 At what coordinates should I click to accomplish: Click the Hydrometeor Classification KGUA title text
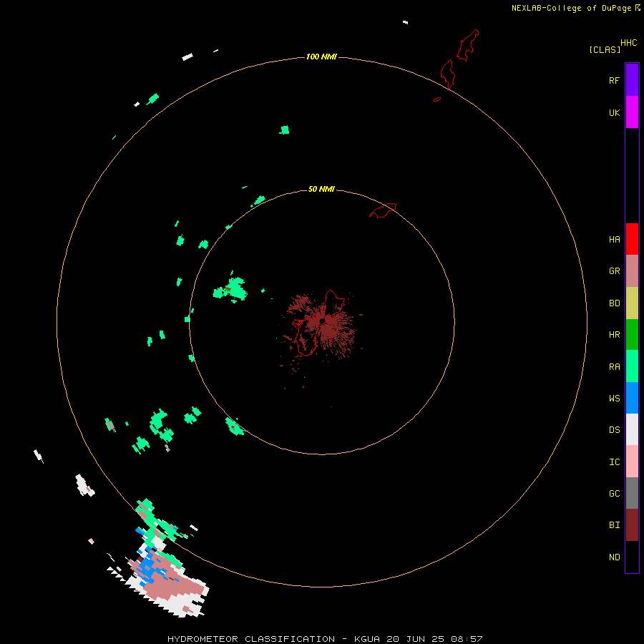(325, 639)
